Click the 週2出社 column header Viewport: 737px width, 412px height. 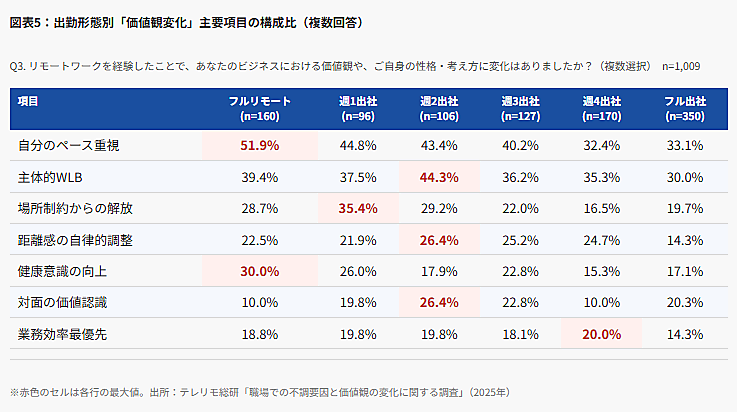(x=439, y=108)
